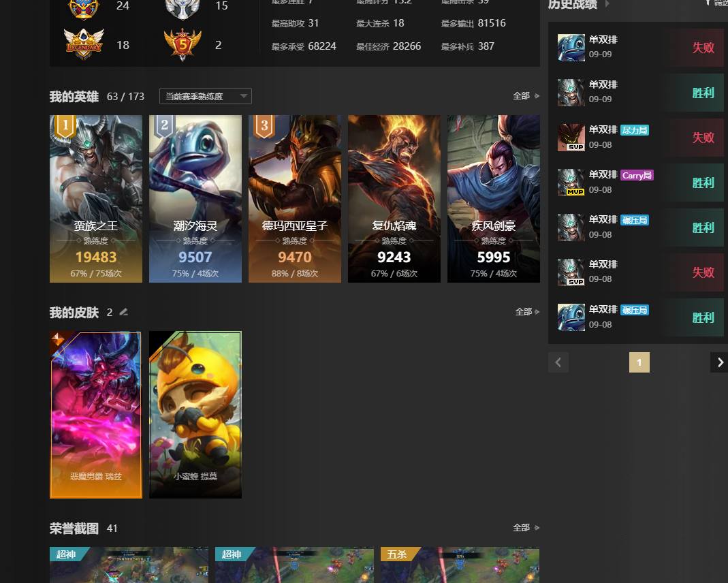Screen dimensions: 728x583
Task: Select page 1 of match history
Action: pyautogui.click(x=639, y=362)
